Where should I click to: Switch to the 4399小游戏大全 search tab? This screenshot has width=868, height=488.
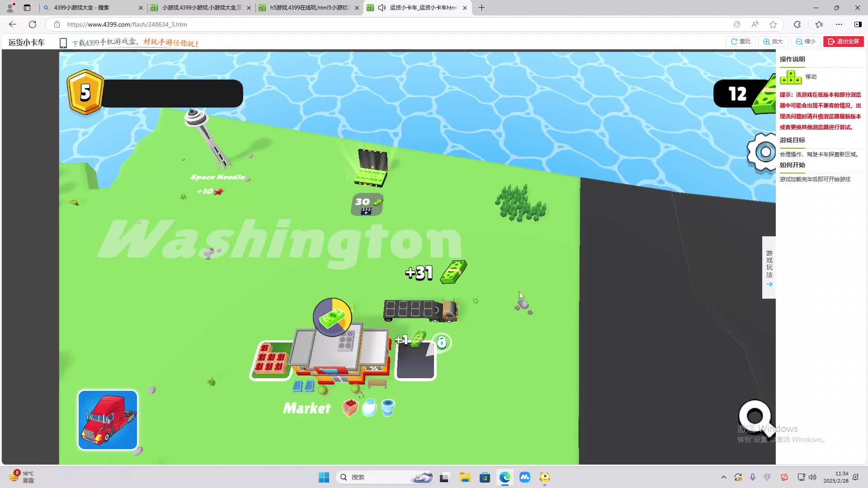coord(90,8)
